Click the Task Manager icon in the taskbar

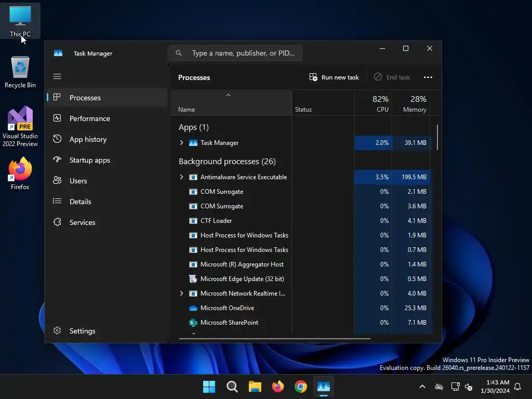click(323, 387)
